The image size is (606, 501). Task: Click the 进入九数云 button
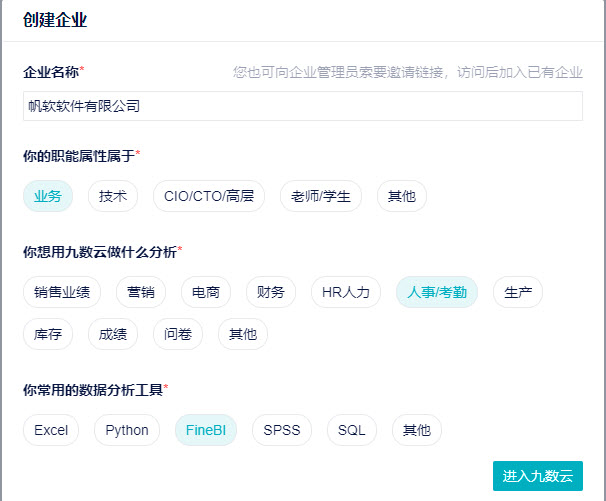coord(538,476)
